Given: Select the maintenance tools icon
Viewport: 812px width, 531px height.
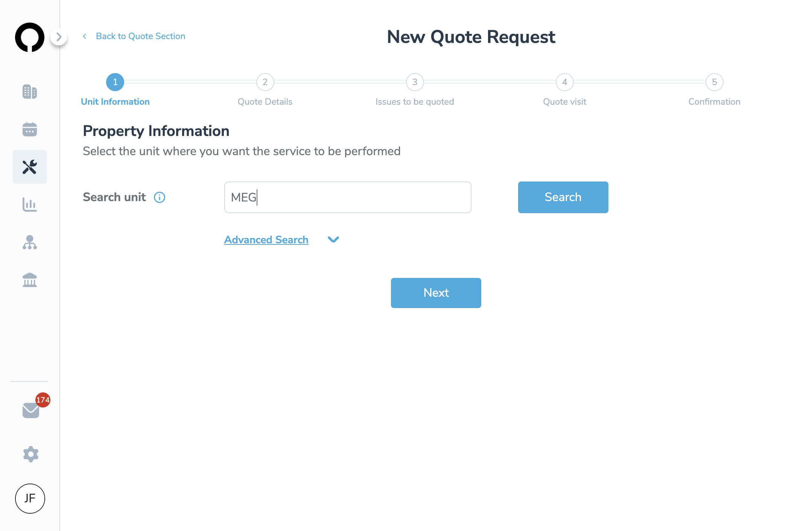Looking at the screenshot, I should (x=30, y=167).
